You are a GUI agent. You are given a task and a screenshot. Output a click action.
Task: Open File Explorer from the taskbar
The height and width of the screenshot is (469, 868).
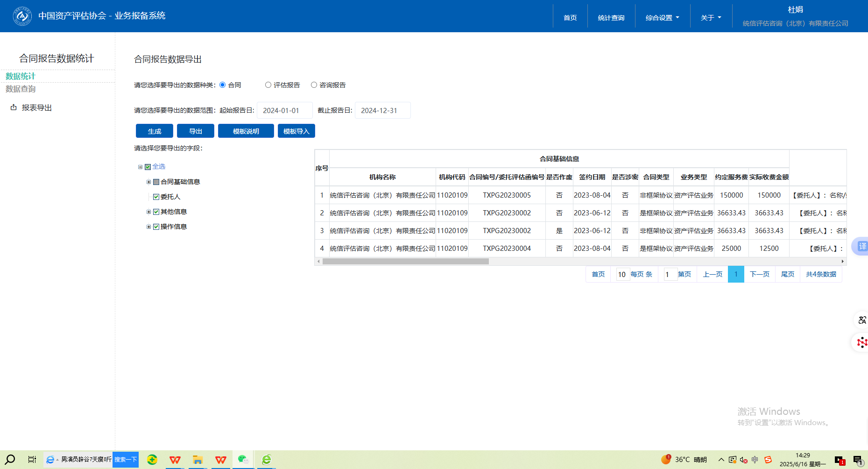pyautogui.click(x=198, y=460)
